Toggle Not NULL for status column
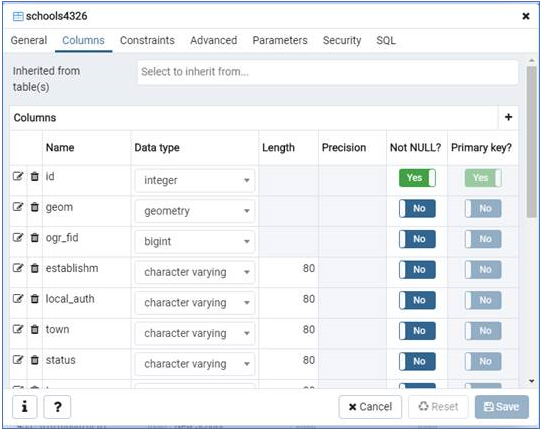This screenshot has width=542, height=431. coord(417,361)
